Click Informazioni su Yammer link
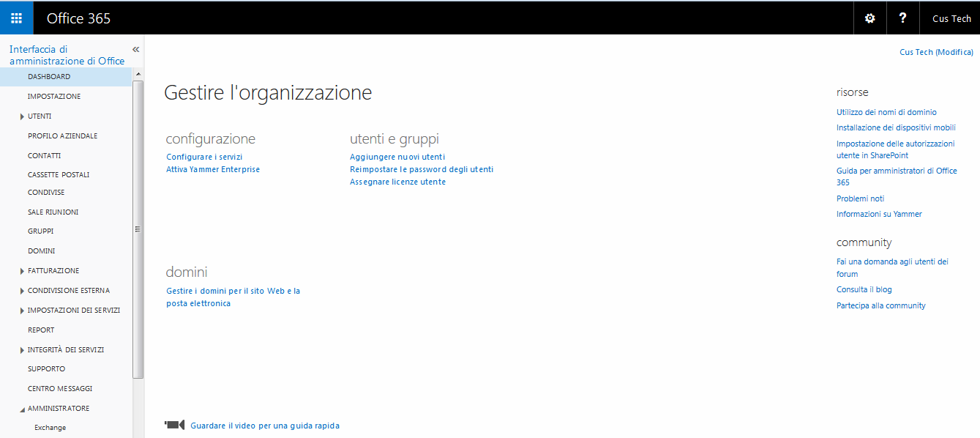Screen dimensions: 980x438 (879, 214)
